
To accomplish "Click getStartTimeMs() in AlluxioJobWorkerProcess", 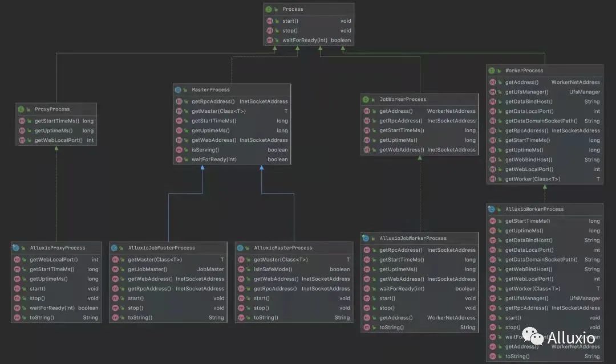I will coord(402,259).
